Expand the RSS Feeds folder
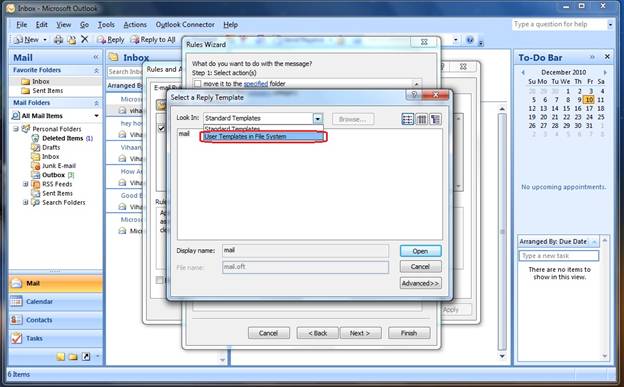Viewport: 624px width, 387px height. click(25, 184)
